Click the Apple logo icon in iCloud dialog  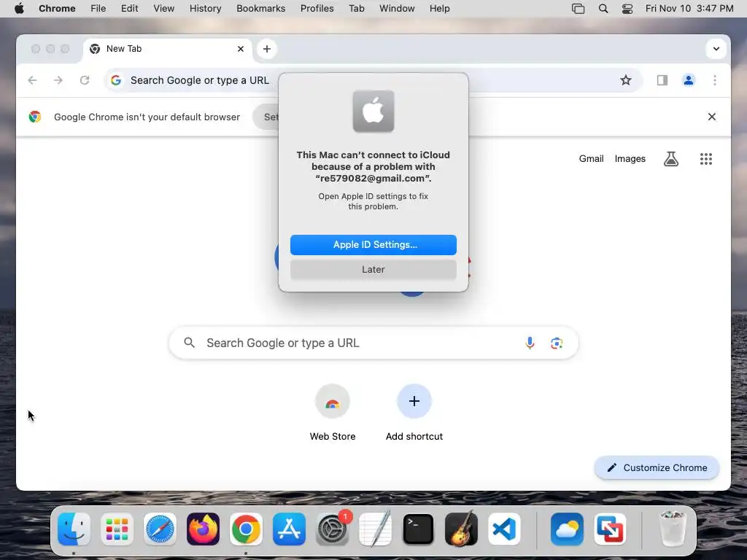(373, 111)
